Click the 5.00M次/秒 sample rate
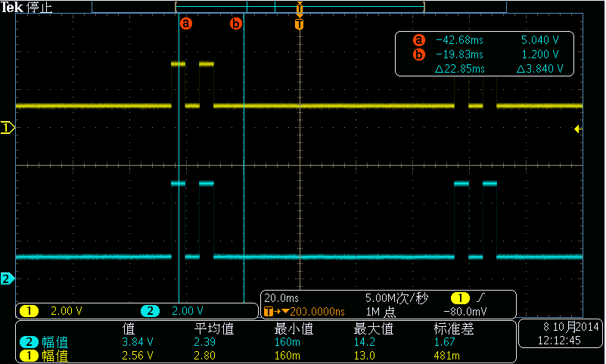Screen dimensions: 606x364 click(x=396, y=298)
